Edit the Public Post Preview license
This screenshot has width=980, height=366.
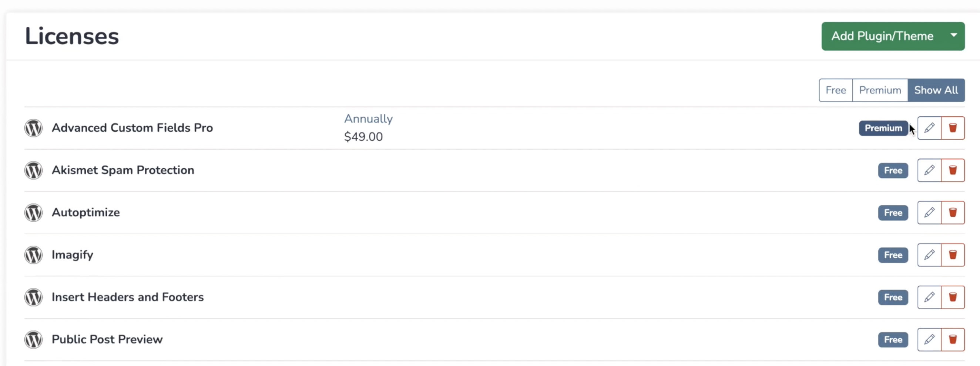tap(929, 339)
